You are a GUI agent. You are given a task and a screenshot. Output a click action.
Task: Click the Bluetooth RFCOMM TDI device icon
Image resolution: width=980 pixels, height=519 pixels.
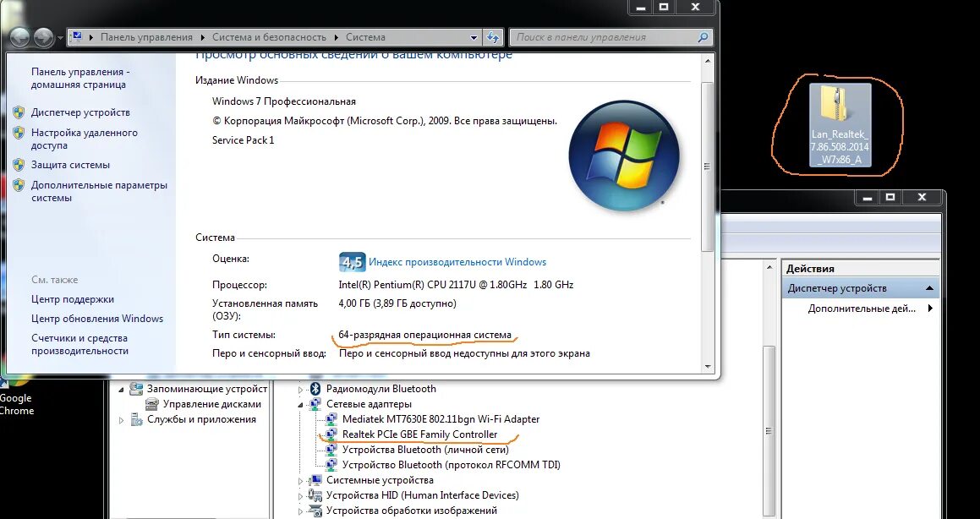[331, 465]
